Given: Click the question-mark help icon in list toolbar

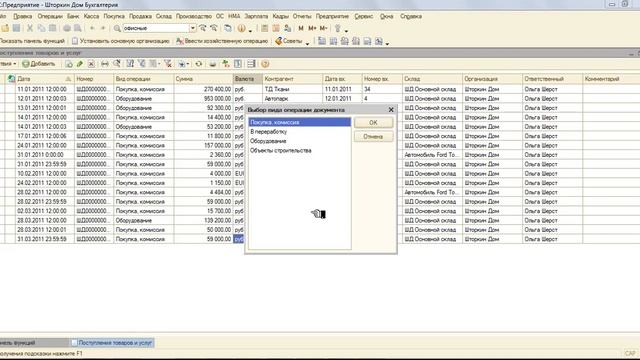Looking at the screenshot, I should [265, 64].
